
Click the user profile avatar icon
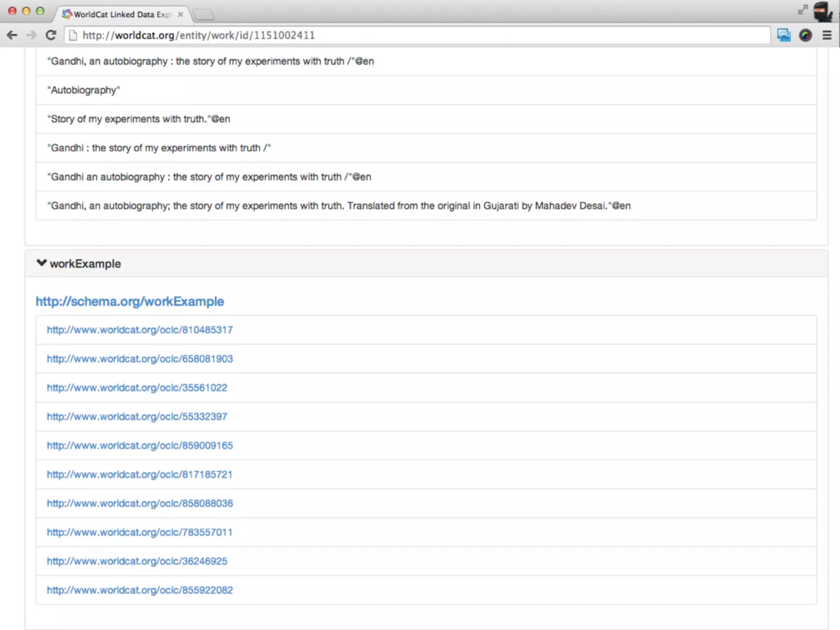coord(823,11)
